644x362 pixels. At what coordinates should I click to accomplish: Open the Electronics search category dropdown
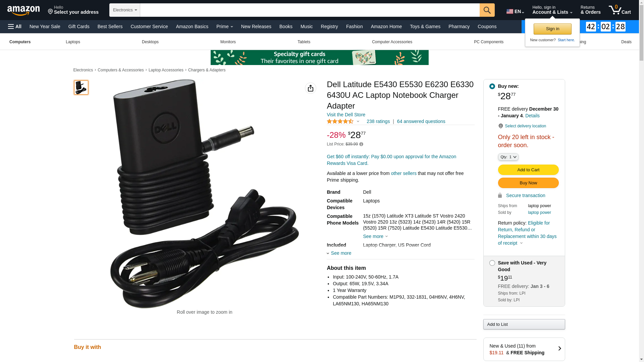[x=125, y=10]
